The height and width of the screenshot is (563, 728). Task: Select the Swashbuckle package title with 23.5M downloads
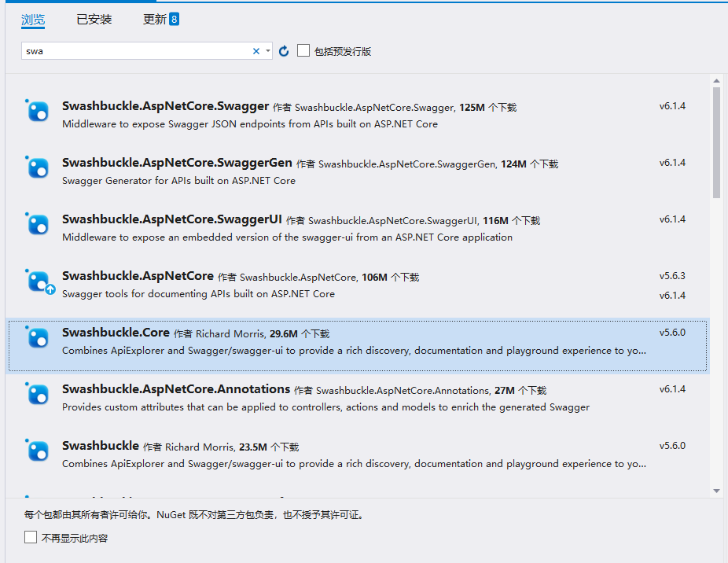[101, 446]
